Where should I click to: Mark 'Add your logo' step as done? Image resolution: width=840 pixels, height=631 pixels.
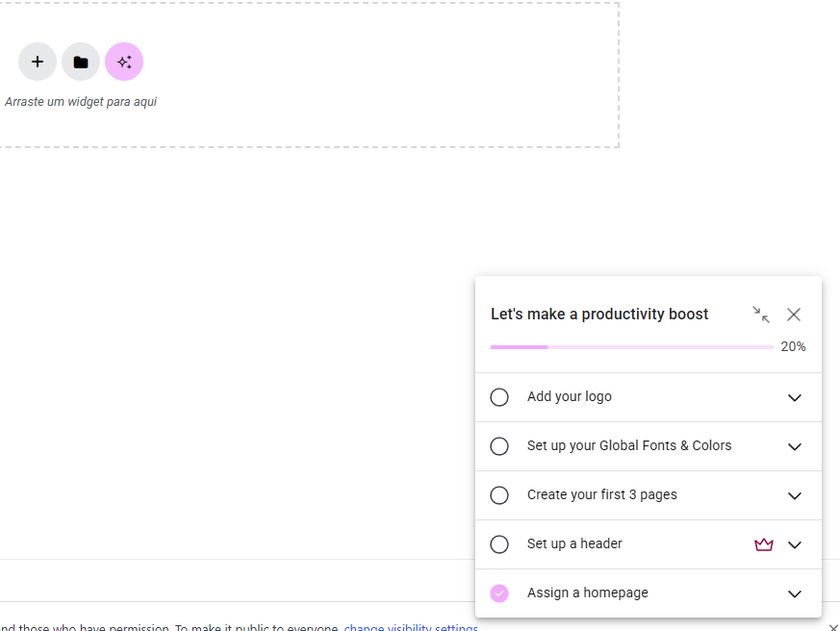coord(499,397)
